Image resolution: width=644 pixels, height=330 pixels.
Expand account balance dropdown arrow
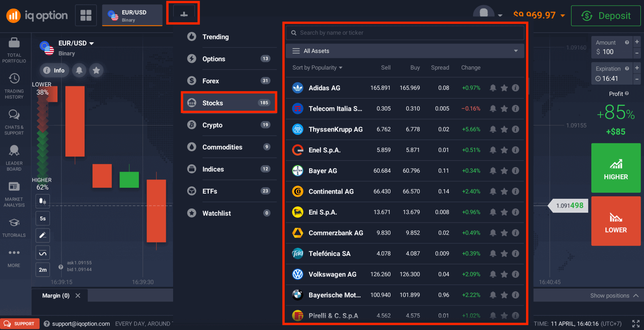point(563,16)
